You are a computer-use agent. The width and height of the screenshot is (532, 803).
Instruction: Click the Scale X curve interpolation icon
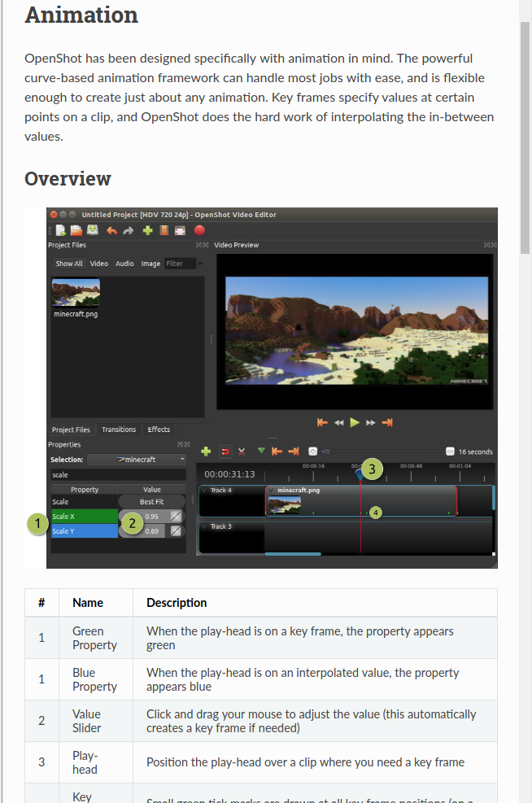pyautogui.click(x=176, y=516)
